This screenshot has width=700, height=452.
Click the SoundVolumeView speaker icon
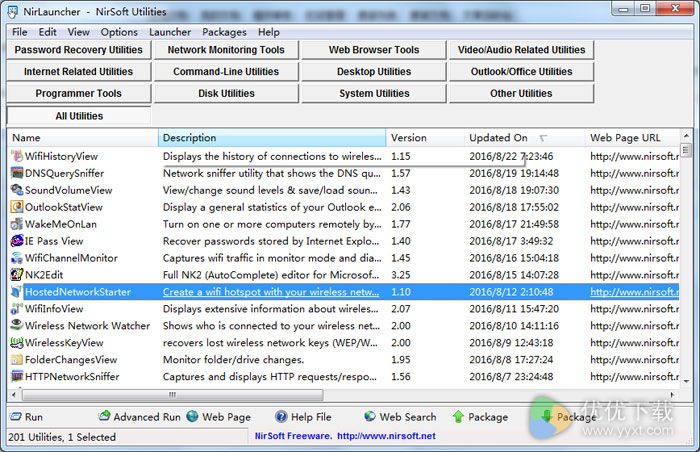point(17,190)
